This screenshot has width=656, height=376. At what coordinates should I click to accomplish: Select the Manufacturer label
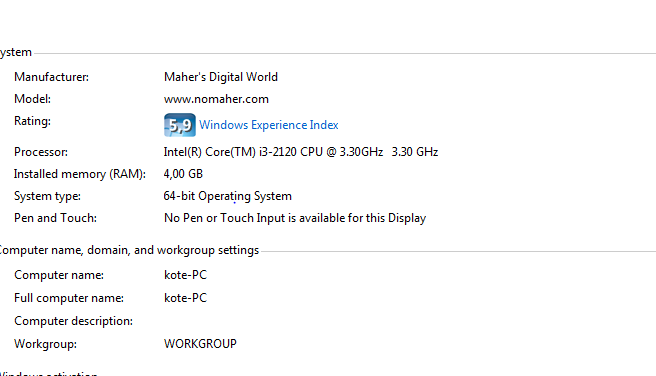(x=51, y=77)
